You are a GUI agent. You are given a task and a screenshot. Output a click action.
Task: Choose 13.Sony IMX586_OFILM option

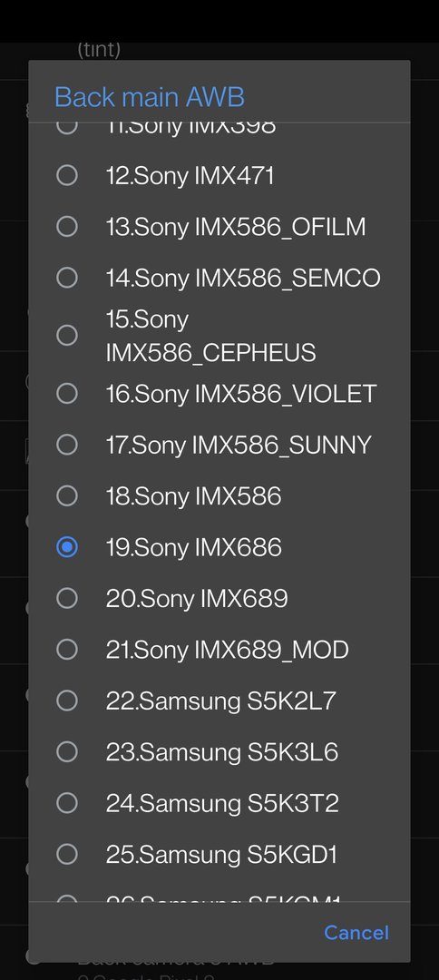[x=219, y=227]
